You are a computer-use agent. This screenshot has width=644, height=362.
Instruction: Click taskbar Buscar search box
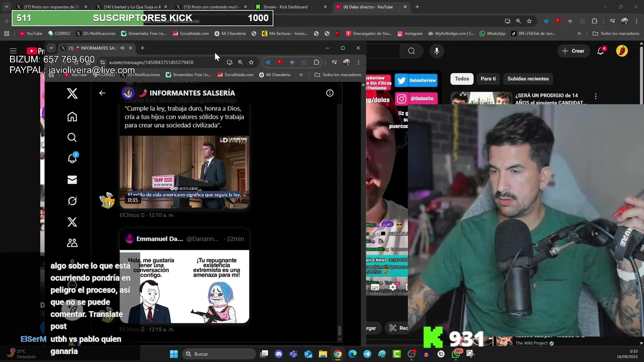coord(218,354)
